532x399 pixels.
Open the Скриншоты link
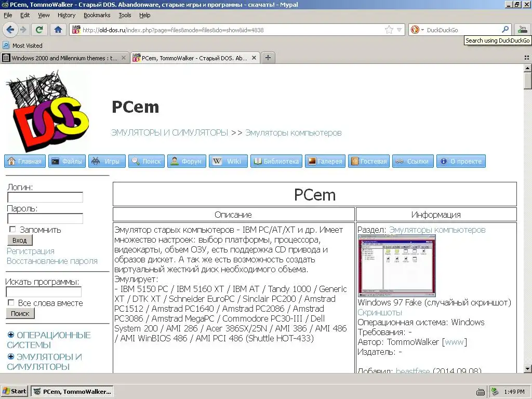pyautogui.click(x=380, y=312)
